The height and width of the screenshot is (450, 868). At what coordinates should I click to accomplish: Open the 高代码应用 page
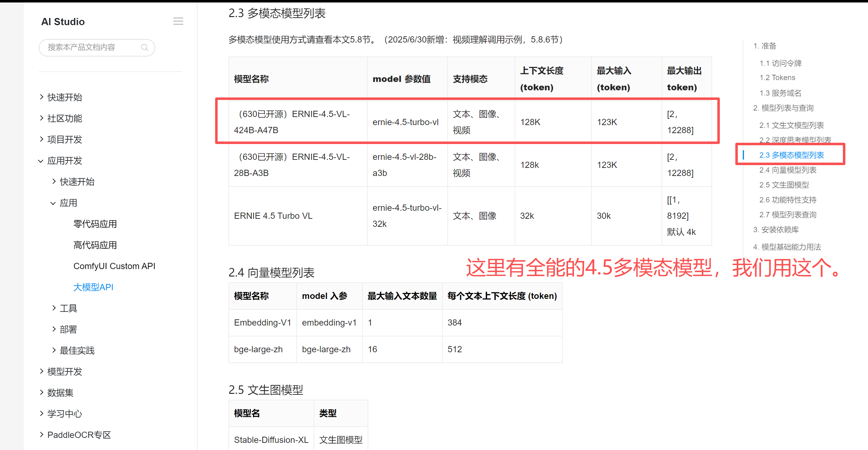(95, 245)
